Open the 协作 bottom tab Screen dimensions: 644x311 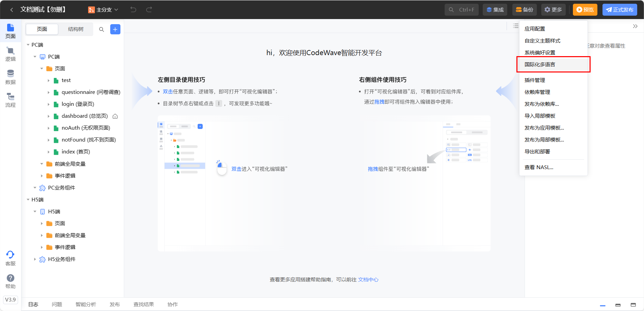172,305
